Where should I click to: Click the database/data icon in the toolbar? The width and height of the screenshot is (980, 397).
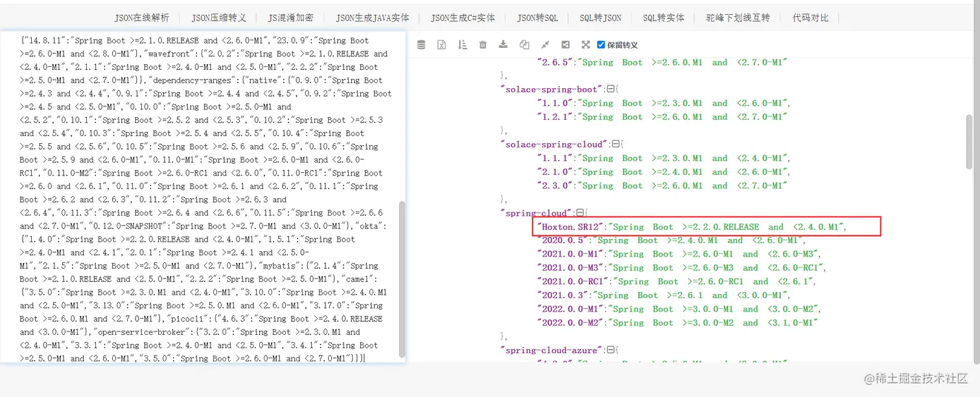421,44
